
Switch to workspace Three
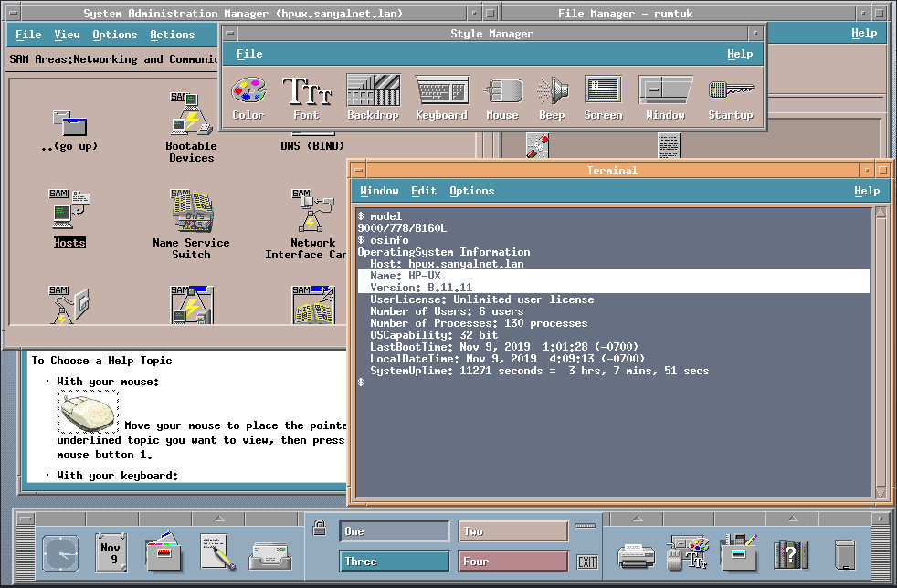[394, 561]
